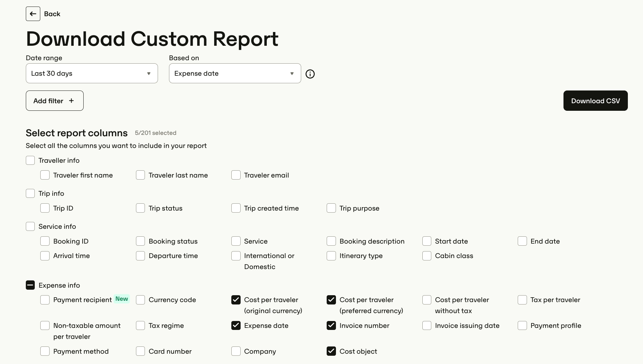Image resolution: width=643 pixels, height=364 pixels.
Task: Toggle the Expense info group checkbox
Action: click(x=30, y=285)
